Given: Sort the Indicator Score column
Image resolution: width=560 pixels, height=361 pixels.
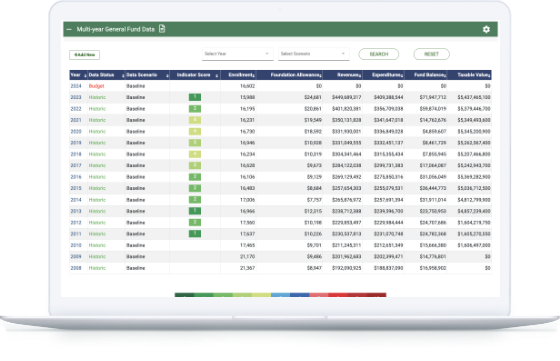Looking at the screenshot, I should pyautogui.click(x=217, y=76).
